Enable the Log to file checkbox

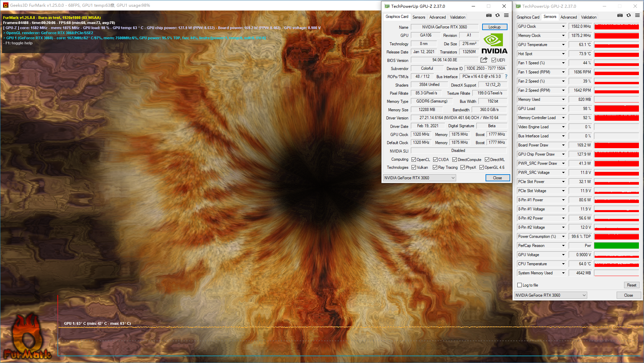click(x=520, y=285)
